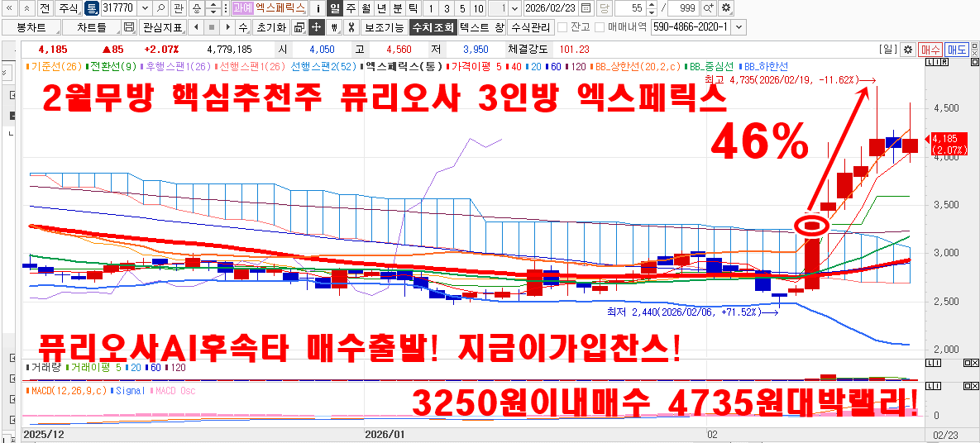Click the stock info 'i' icon

[x=318, y=8]
